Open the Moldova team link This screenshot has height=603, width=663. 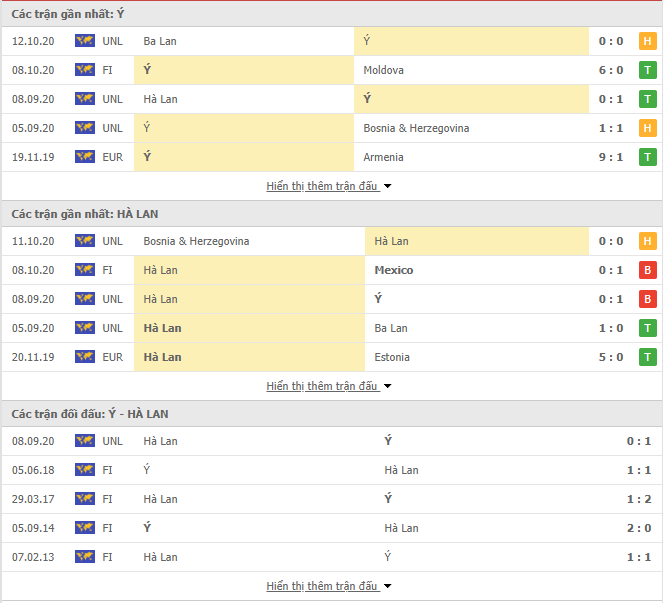[x=384, y=70]
